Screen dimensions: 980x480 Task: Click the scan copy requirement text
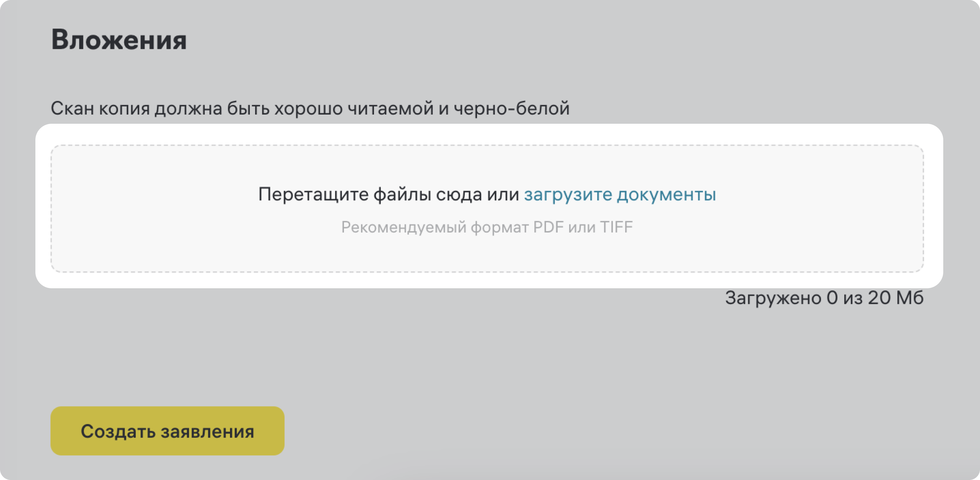coord(310,109)
